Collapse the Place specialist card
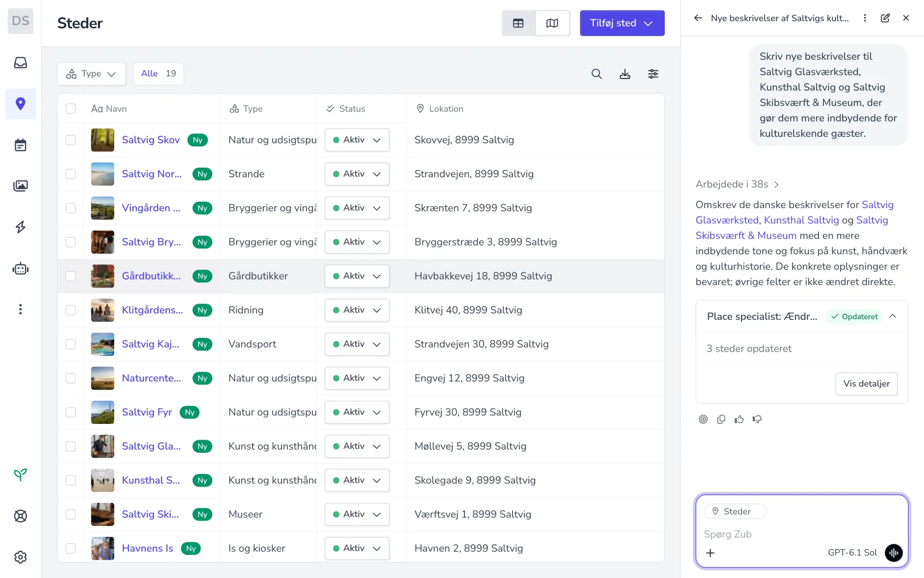This screenshot has height=578, width=924. pos(893,316)
